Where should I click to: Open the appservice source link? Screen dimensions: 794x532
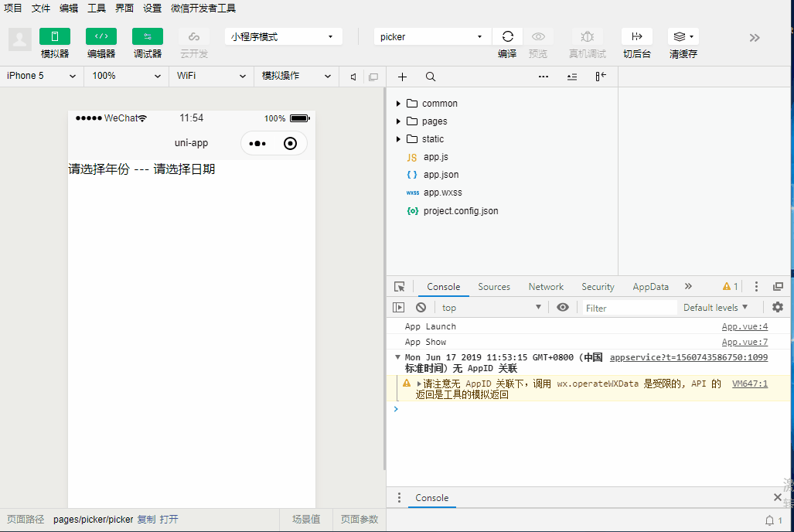tap(689, 358)
